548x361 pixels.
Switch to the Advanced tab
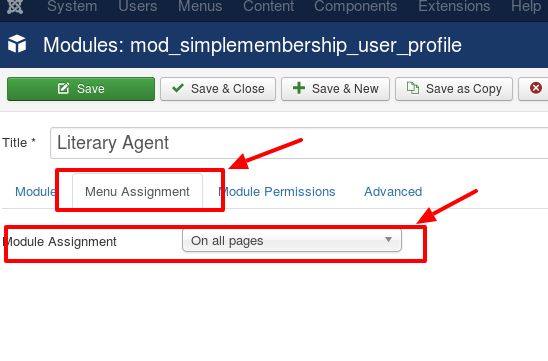click(393, 192)
